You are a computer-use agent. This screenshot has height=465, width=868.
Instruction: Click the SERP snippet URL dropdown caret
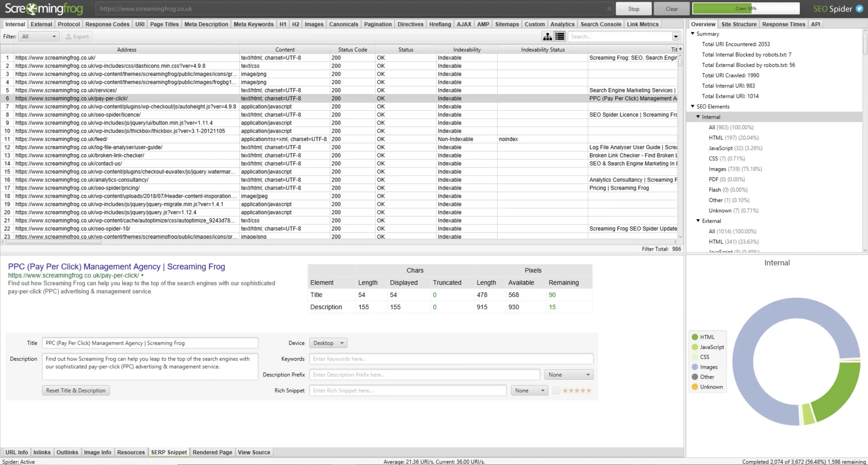click(x=142, y=275)
